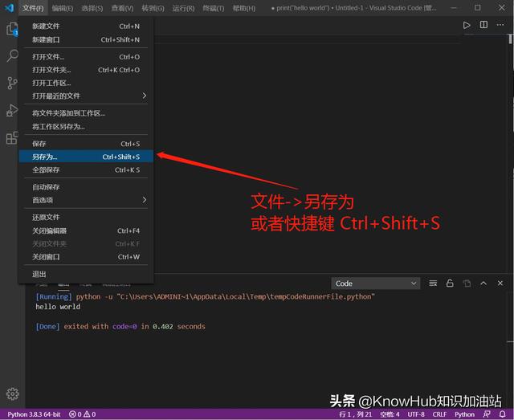Clear the output panel with the clear icon
This screenshot has width=514, height=420.
[x=433, y=283]
